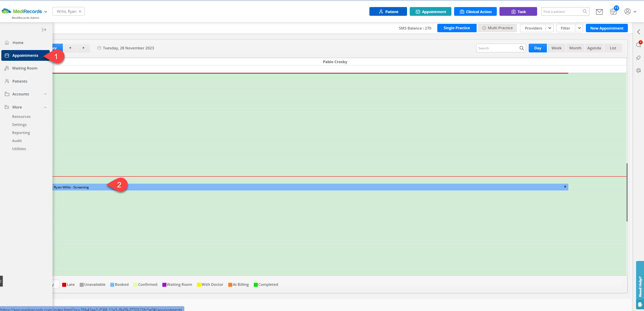The width and height of the screenshot is (644, 311).
Task: Click the Filter button
Action: coord(565,28)
